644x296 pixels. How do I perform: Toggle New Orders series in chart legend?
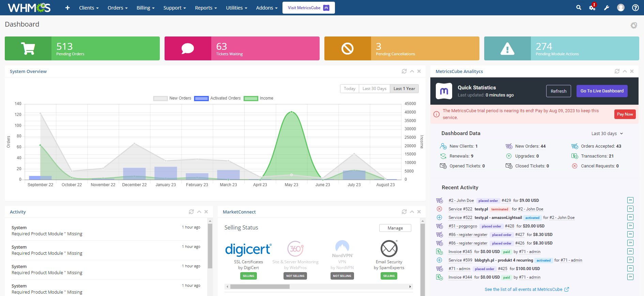172,98
